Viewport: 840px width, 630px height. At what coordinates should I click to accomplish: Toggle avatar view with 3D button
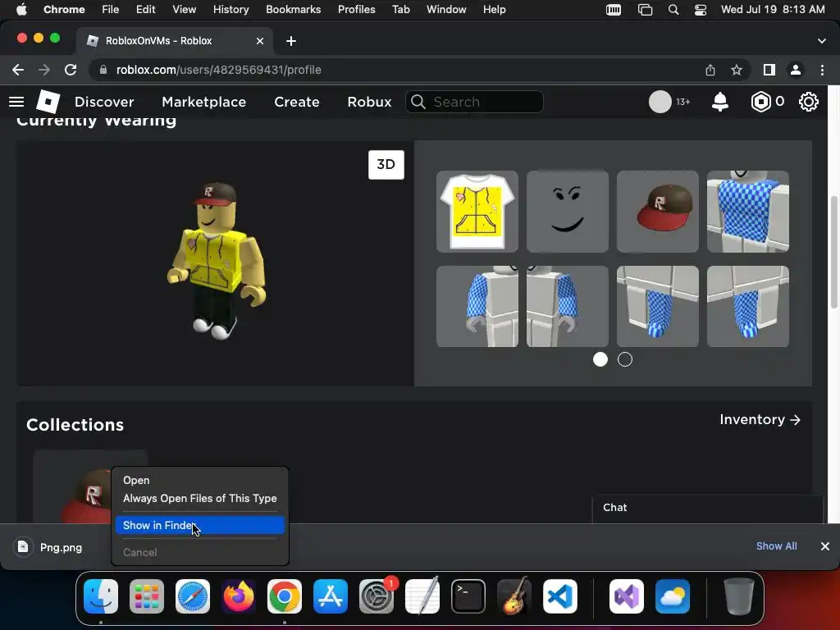386,164
